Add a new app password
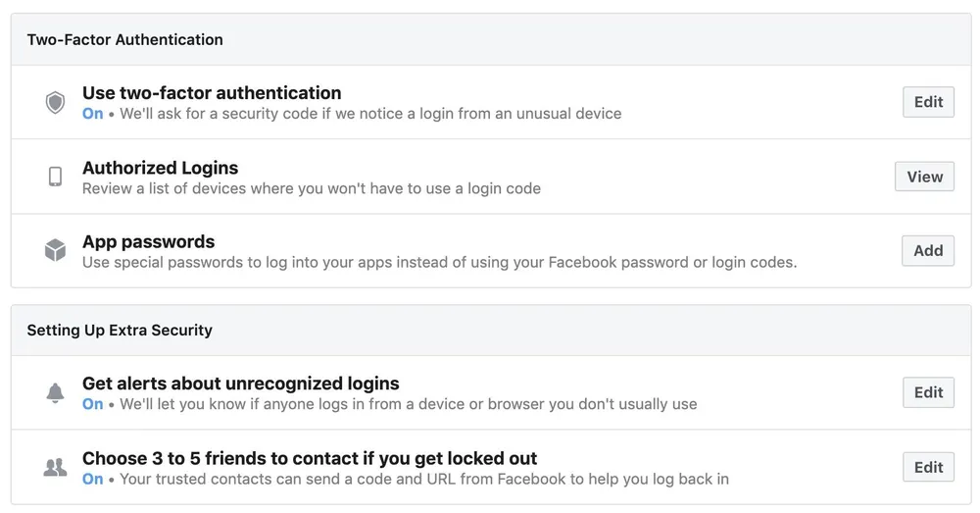 928,251
